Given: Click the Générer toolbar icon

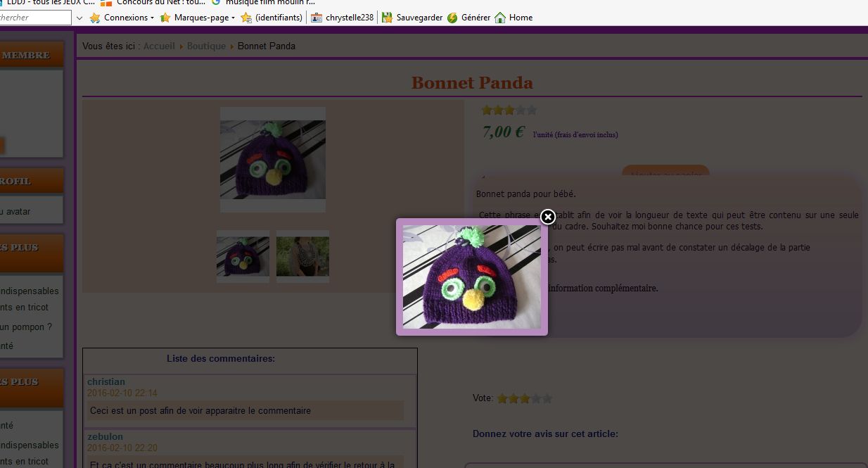Looking at the screenshot, I should 452,18.
